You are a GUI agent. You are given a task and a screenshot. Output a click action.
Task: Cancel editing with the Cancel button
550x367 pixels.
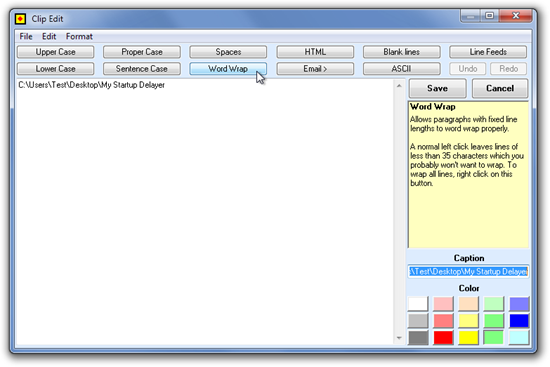[500, 88]
